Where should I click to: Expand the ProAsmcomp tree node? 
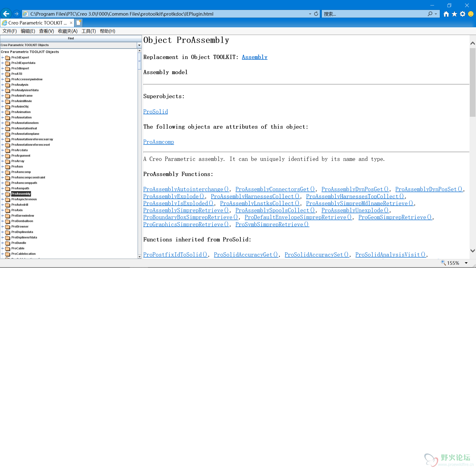point(3,172)
